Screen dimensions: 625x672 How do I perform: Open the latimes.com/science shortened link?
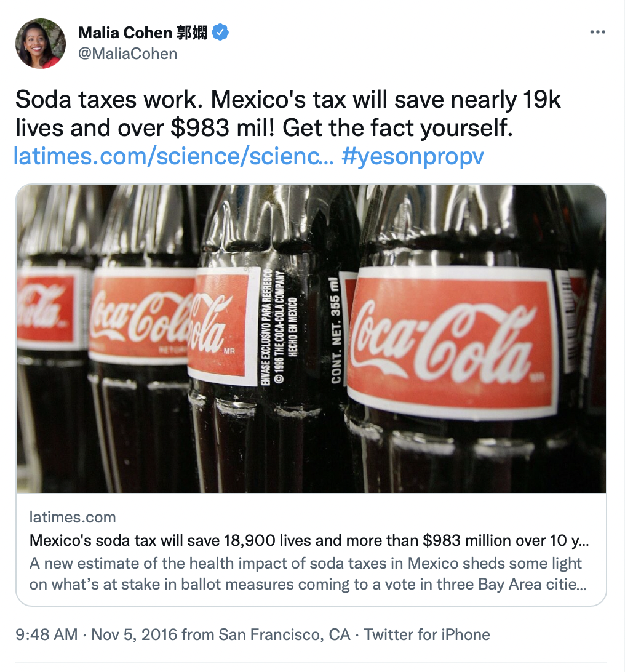[x=173, y=156]
